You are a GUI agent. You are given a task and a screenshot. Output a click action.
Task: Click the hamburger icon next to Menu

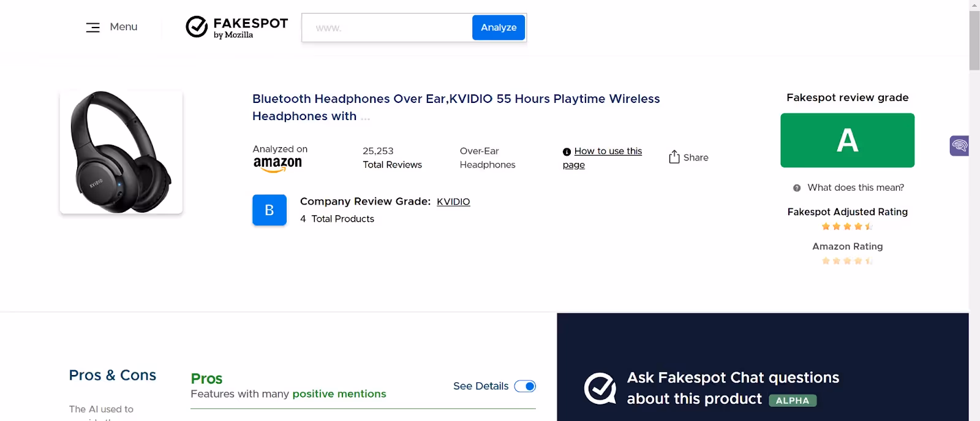(92, 27)
